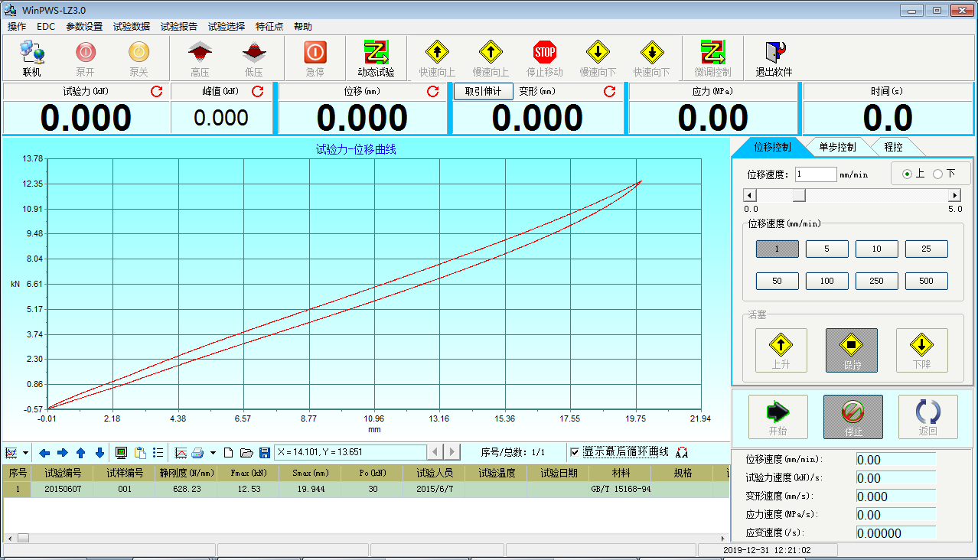Select the 下 direction radio button
This screenshot has width=978, height=560.
click(x=938, y=174)
